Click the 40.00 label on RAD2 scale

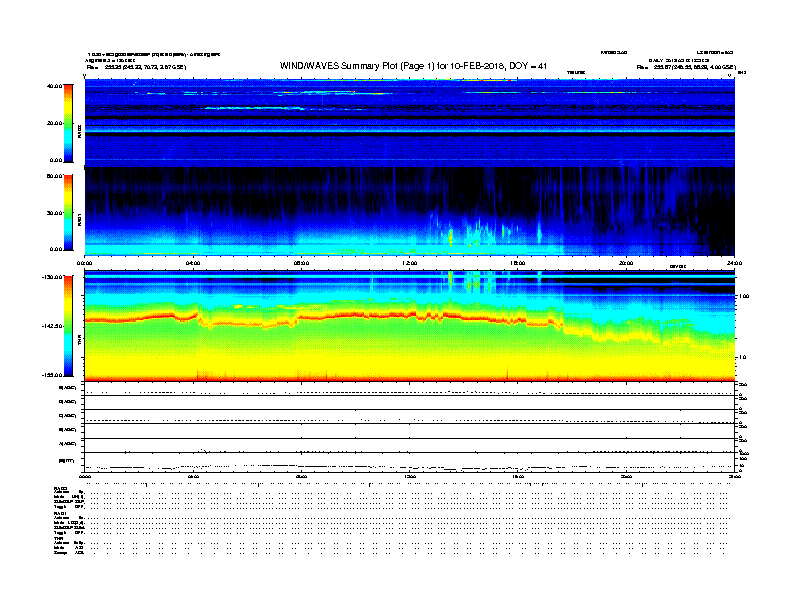coord(55,86)
